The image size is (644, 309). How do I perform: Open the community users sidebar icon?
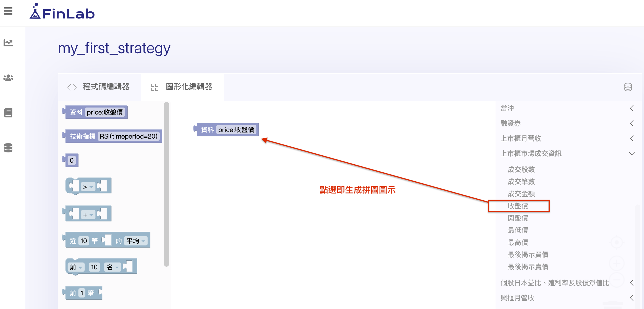point(8,78)
